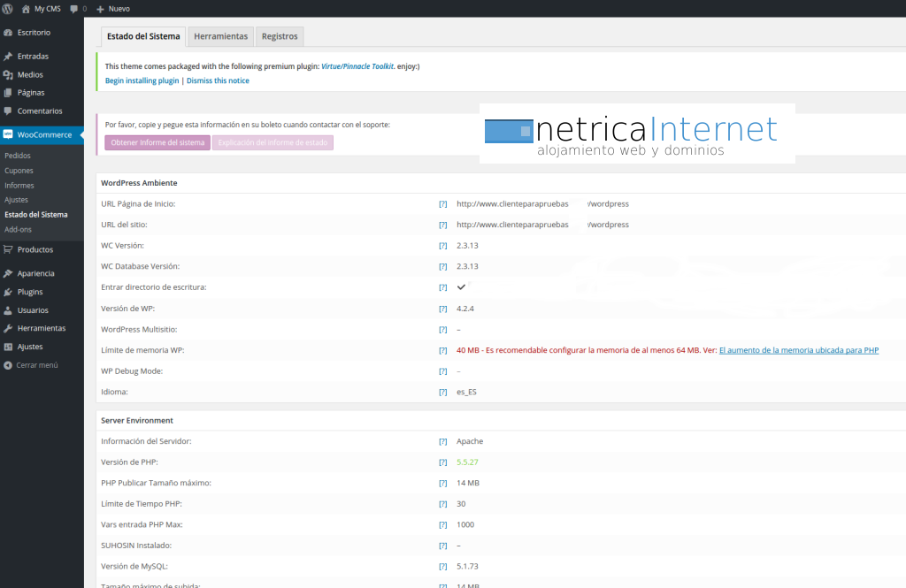Click the 40 MB memory limit warning text
The image size is (906, 588).
tap(587, 350)
